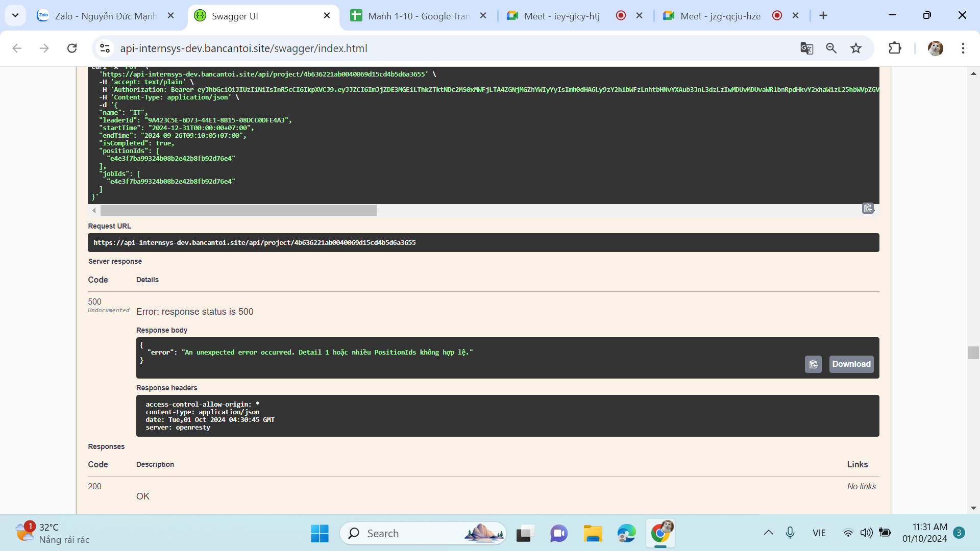The width and height of the screenshot is (980, 551).
Task: Close the Manh 1-10 Google tab
Action: point(483,16)
